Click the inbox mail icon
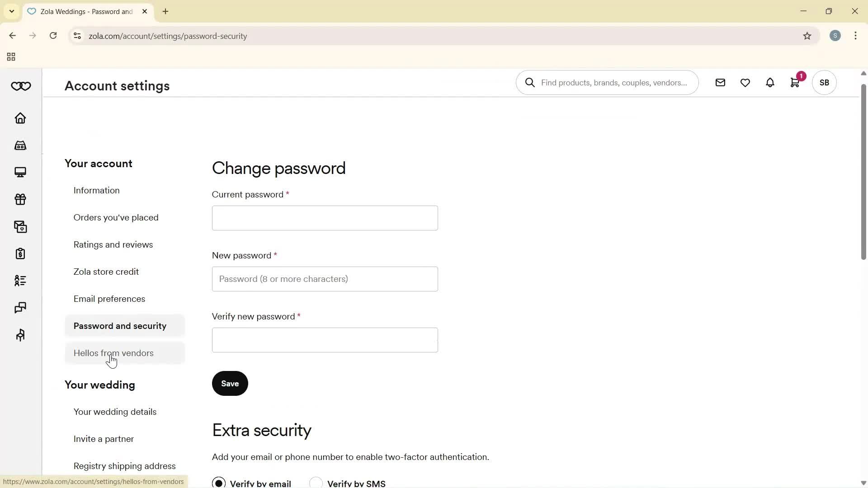 [x=720, y=83]
